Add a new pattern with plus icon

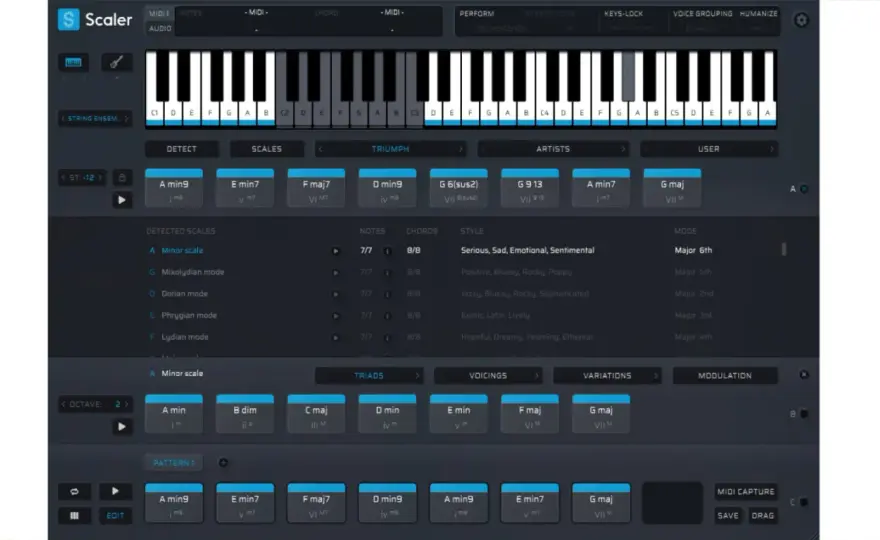(x=223, y=463)
